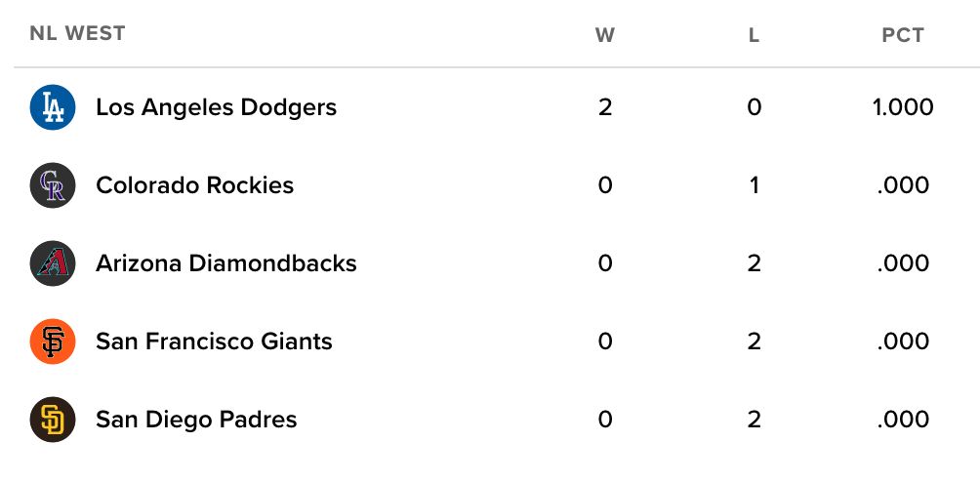Sort standings by the PCT column header
The height and width of the screenshot is (482, 980).
[903, 36]
